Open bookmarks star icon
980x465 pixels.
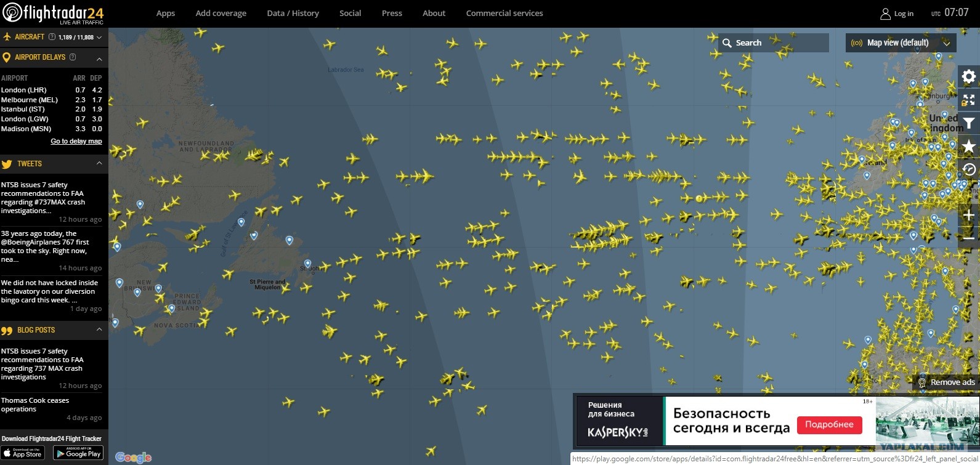tap(969, 146)
